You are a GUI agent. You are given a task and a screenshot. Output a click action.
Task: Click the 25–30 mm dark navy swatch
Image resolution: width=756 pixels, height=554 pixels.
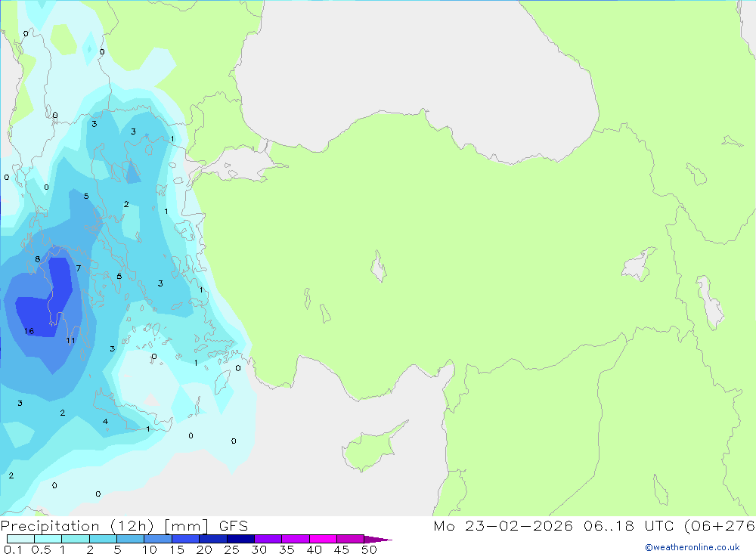click(x=240, y=539)
